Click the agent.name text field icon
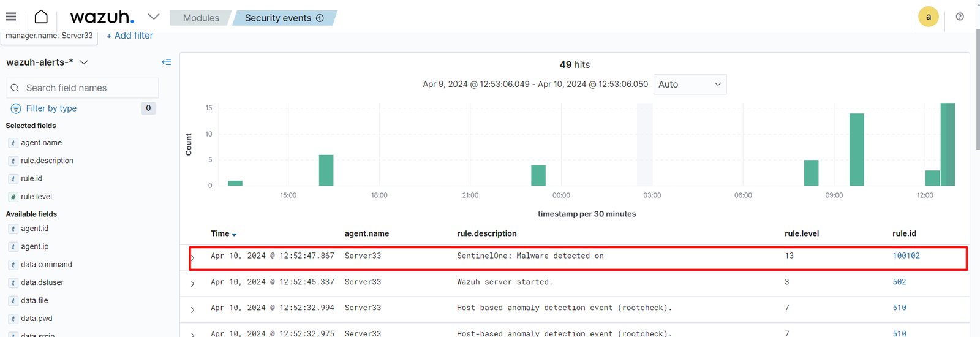This screenshot has width=980, height=337. pyautogui.click(x=13, y=143)
